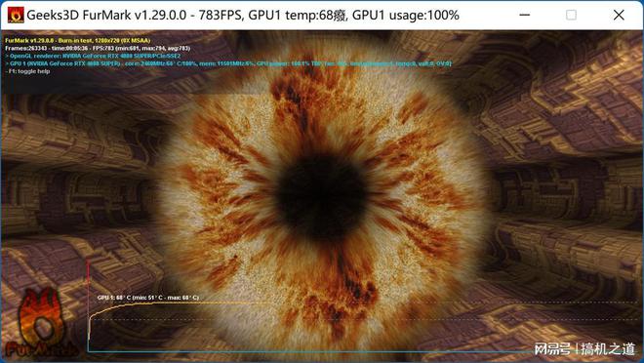Click the FurMark app icon in title bar

click(16, 16)
